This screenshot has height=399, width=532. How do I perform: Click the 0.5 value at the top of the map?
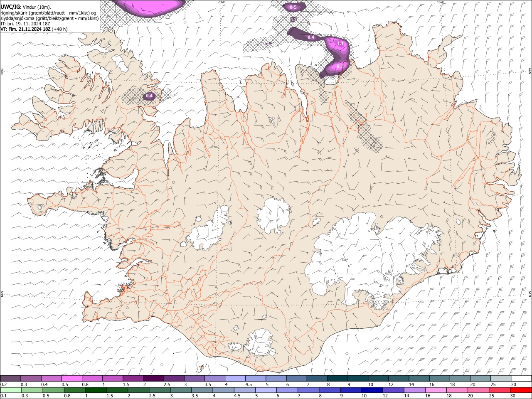click(x=293, y=7)
